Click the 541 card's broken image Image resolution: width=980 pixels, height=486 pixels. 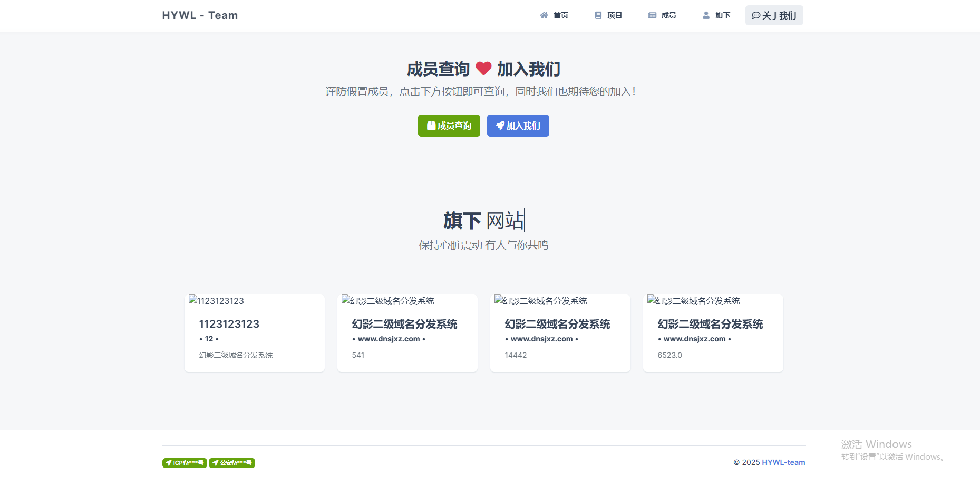pyautogui.click(x=388, y=301)
